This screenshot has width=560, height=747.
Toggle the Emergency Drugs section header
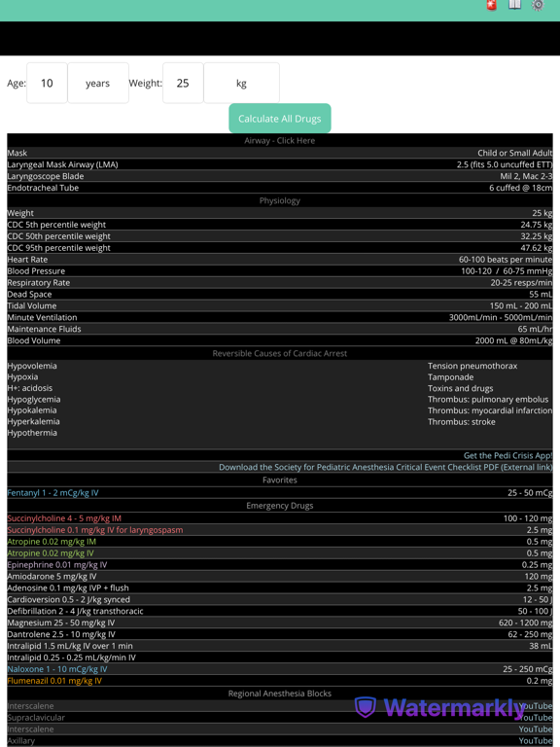(280, 506)
